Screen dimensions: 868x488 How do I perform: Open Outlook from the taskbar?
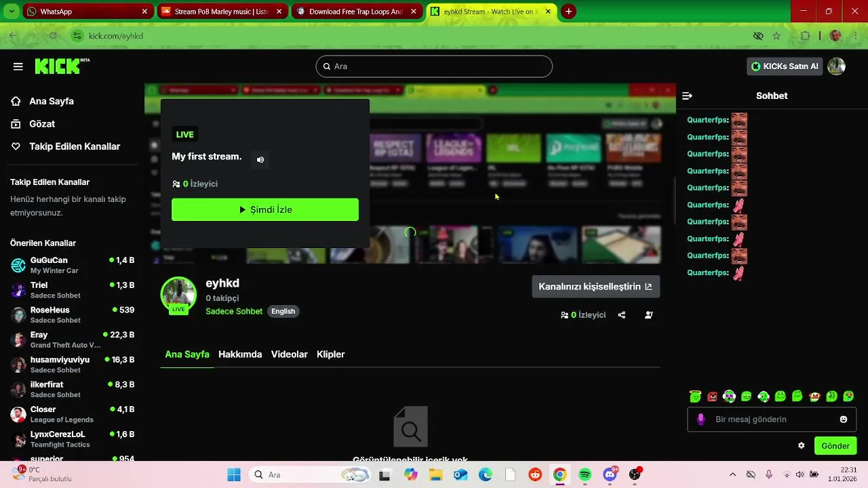click(x=460, y=475)
